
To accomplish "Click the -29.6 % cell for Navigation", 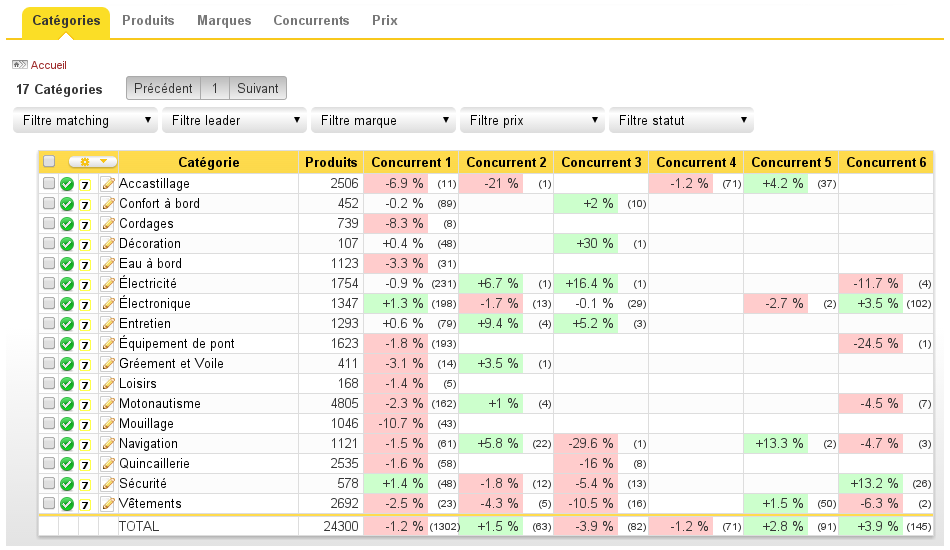I will [x=586, y=443].
